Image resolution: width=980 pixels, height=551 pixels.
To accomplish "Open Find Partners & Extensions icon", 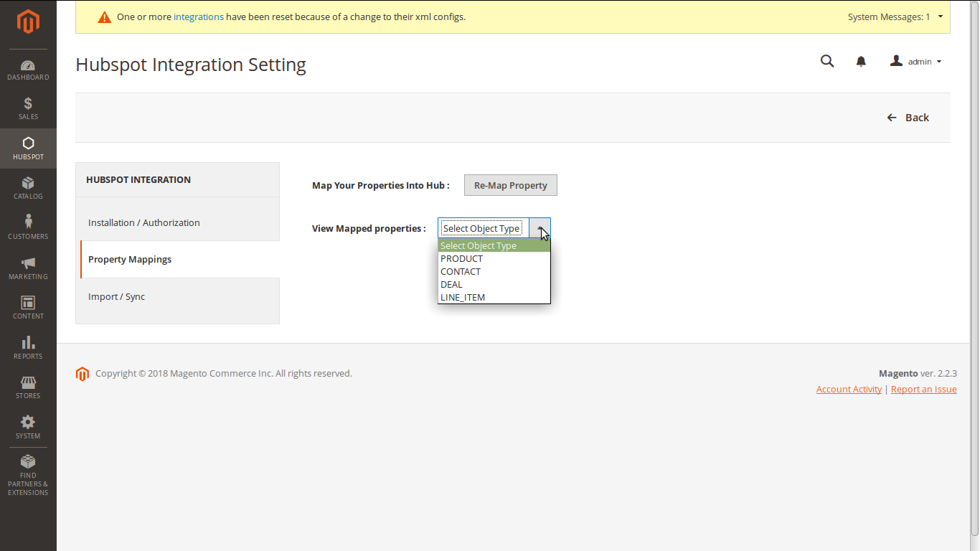I will pyautogui.click(x=28, y=475).
